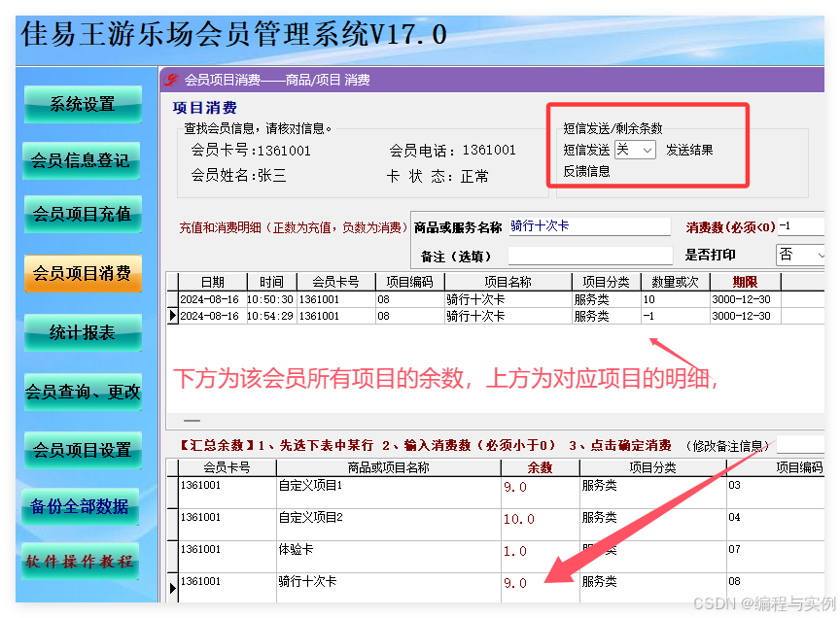Click the quantity cell showing 10
840x618 pixels.
tap(675, 299)
